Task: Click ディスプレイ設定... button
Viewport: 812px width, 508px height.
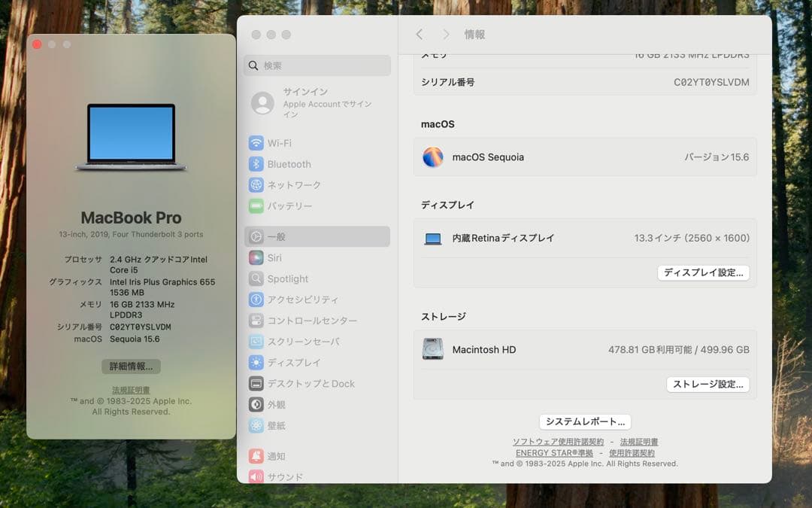Action: (x=703, y=272)
